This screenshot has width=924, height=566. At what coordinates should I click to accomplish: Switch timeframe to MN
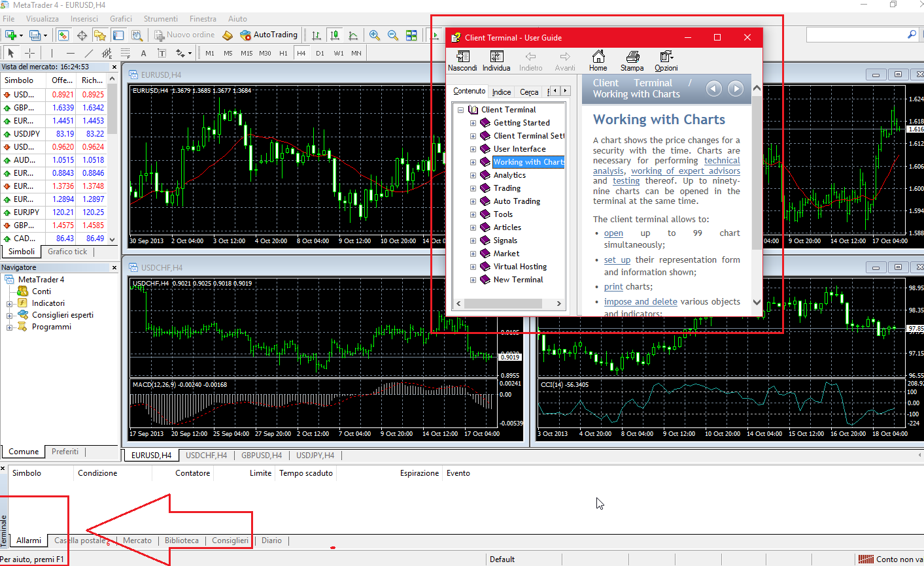click(x=356, y=53)
